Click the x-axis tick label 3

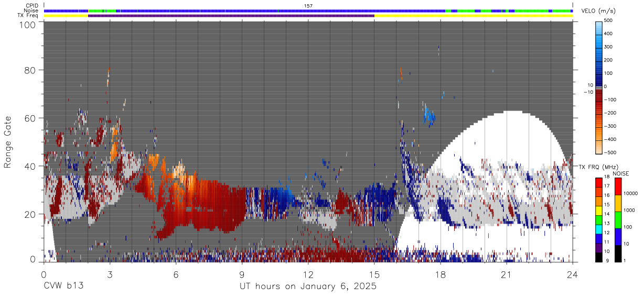click(x=110, y=274)
